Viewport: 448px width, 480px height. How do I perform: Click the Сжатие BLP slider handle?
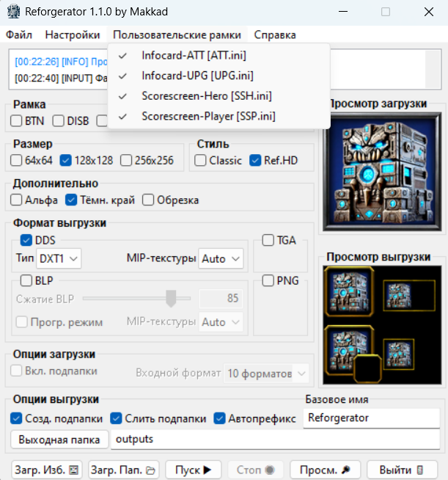[x=171, y=299]
